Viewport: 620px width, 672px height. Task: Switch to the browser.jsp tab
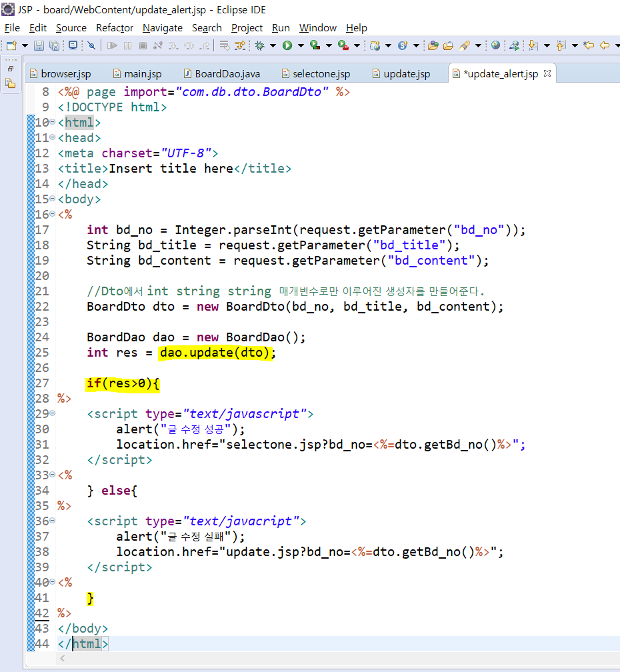61,74
